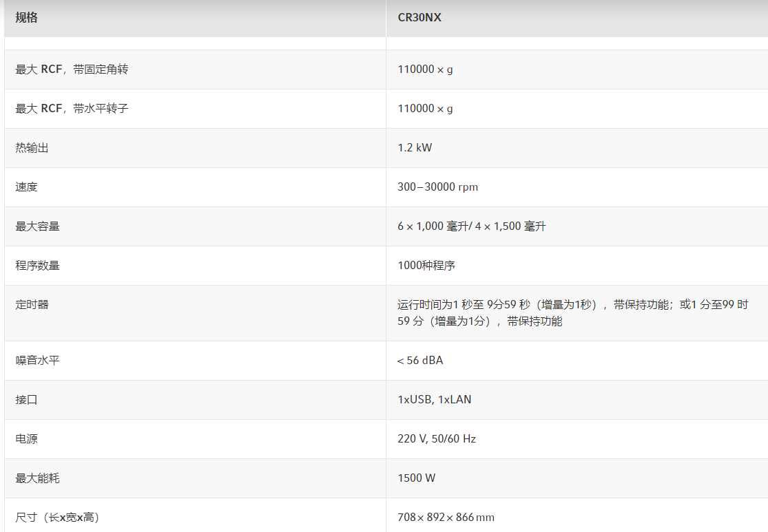Click the 1.2 kW value
The height and width of the screenshot is (532, 768).
coord(415,148)
